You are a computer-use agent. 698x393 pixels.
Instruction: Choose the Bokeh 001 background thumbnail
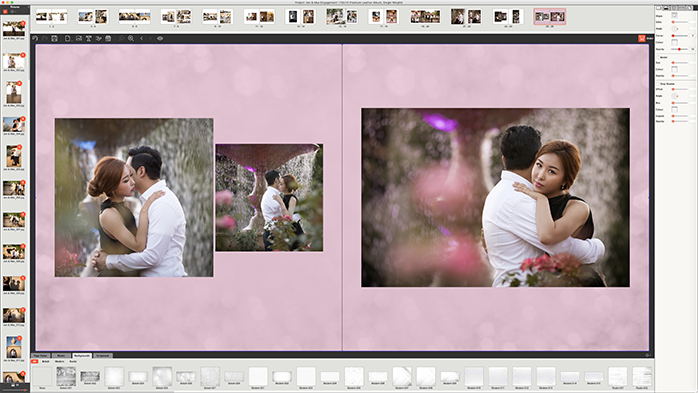(x=66, y=377)
